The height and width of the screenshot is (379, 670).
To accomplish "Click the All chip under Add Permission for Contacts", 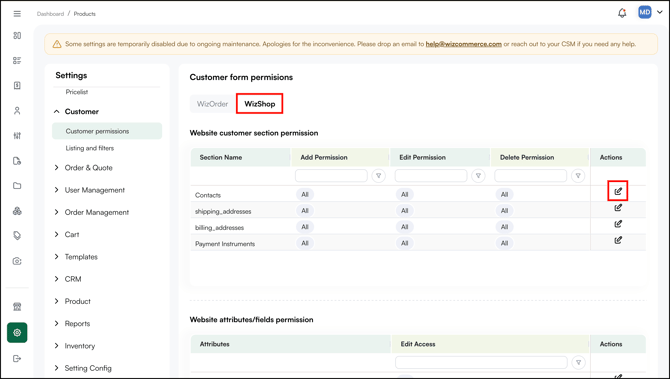I will [x=305, y=194].
